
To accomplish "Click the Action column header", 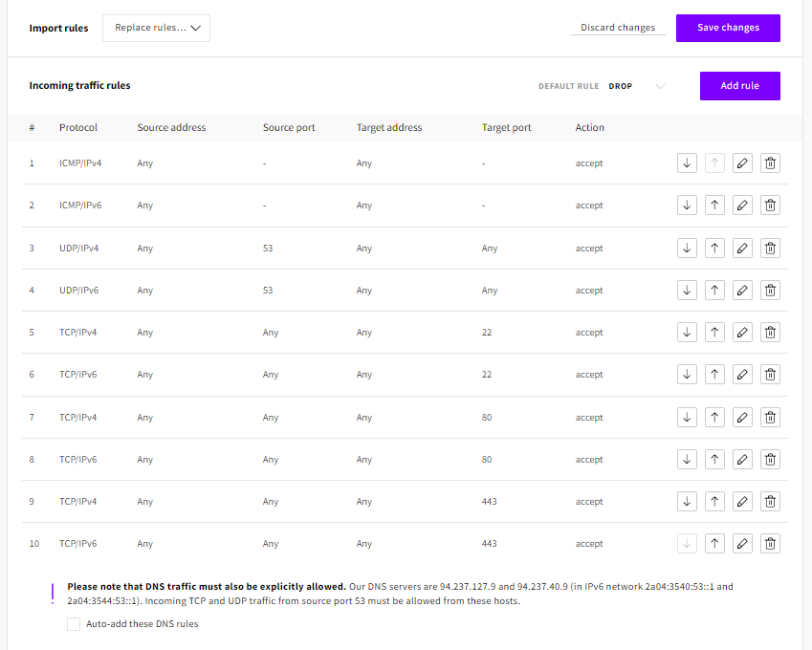I will click(589, 127).
